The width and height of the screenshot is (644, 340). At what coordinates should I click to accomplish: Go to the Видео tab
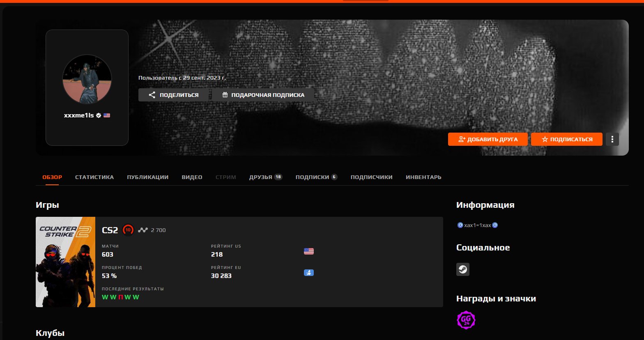[192, 177]
